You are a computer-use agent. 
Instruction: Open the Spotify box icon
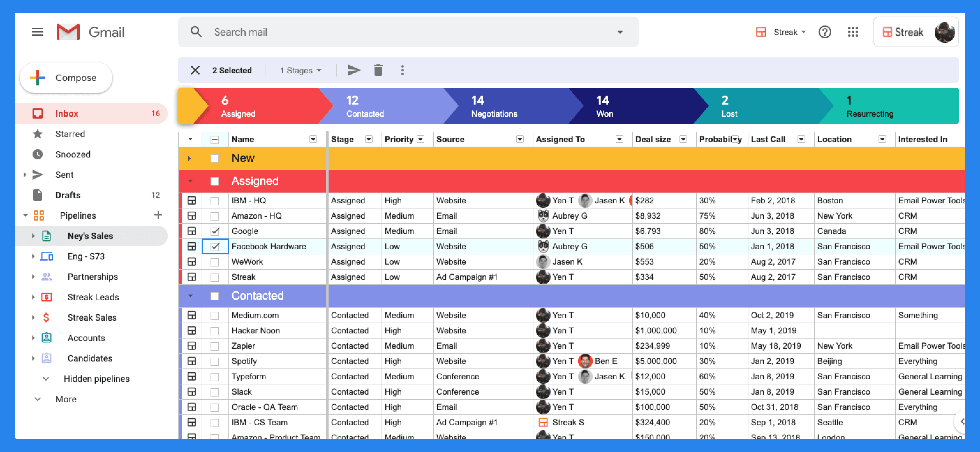(x=192, y=361)
